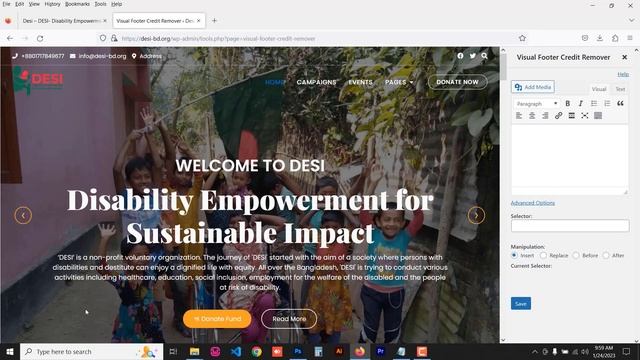Image resolution: width=640 pixels, height=360 pixels.
Task: Open the Bookmarks menu
Action: 78,4
